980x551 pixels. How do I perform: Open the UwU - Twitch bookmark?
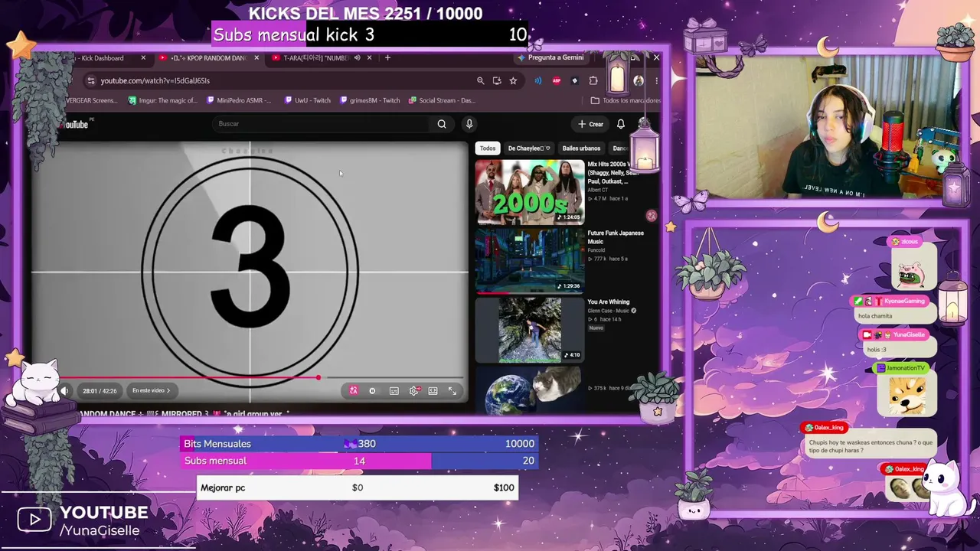[308, 100]
